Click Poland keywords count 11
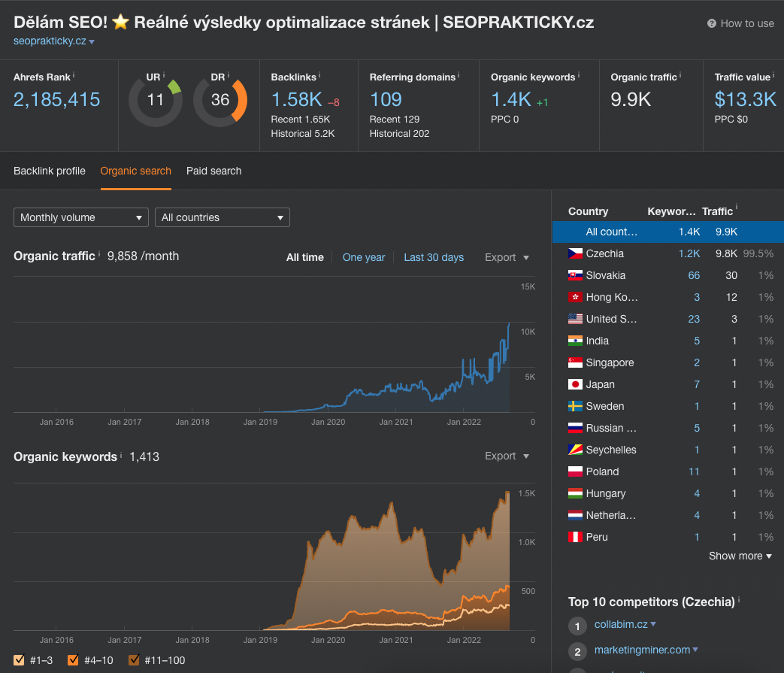The height and width of the screenshot is (673, 784). [694, 471]
